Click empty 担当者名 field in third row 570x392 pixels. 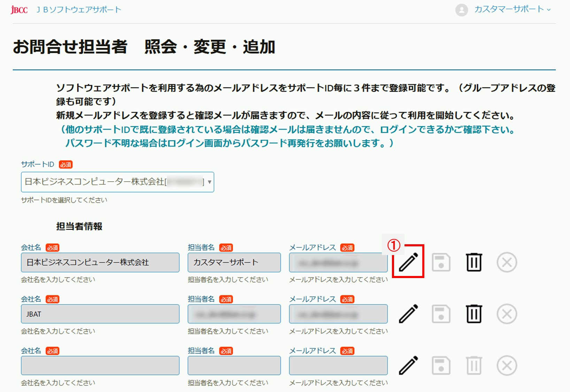coord(234,366)
